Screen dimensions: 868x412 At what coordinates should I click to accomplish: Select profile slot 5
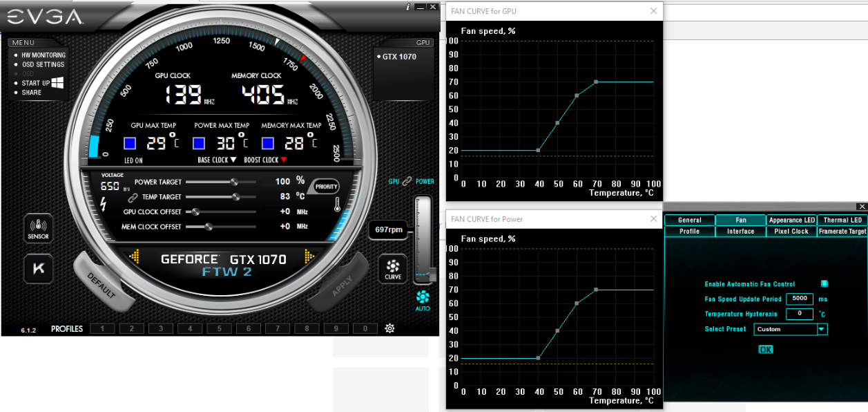tap(219, 329)
